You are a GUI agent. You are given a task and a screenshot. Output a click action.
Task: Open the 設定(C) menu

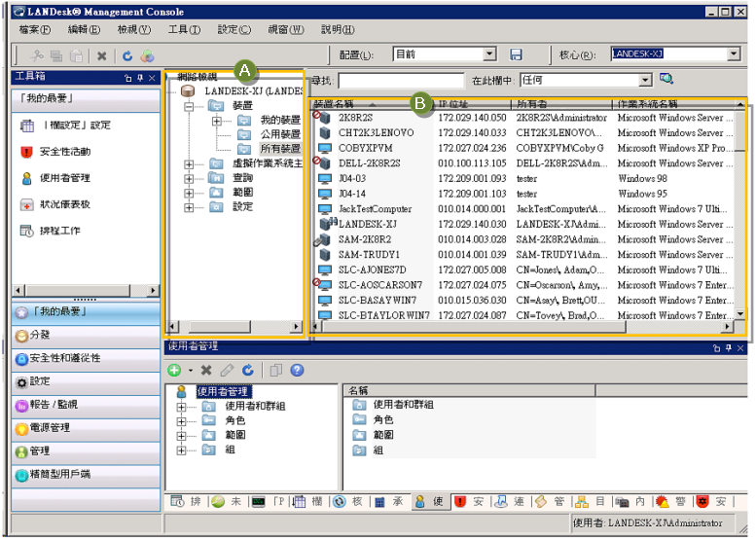234,30
